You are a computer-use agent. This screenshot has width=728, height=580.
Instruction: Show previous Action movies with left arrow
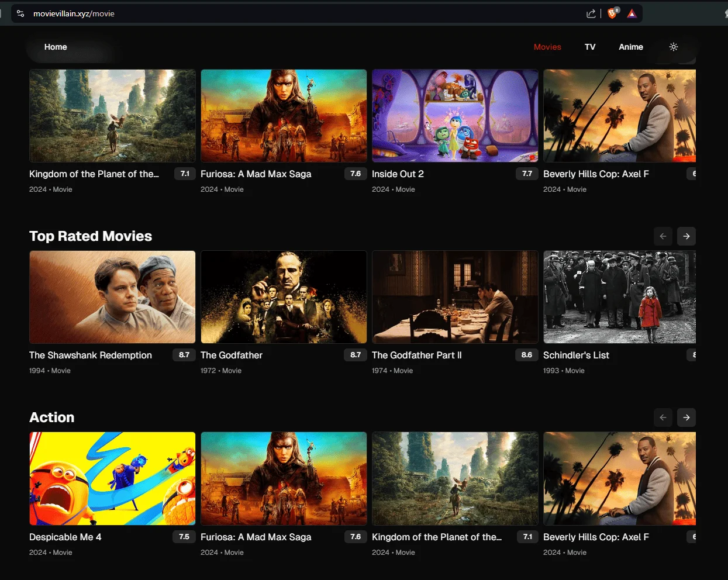point(663,417)
